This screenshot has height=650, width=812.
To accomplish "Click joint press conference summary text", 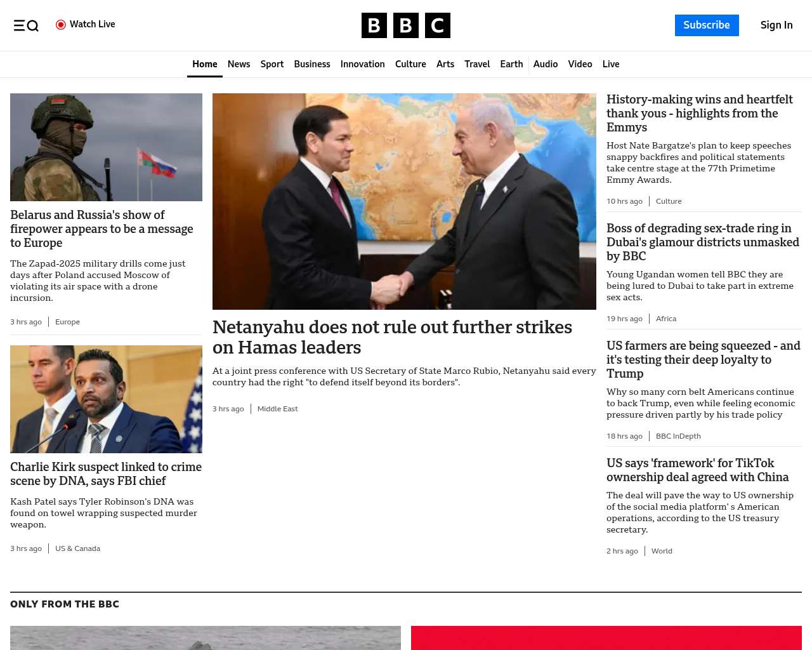I will pos(404,376).
